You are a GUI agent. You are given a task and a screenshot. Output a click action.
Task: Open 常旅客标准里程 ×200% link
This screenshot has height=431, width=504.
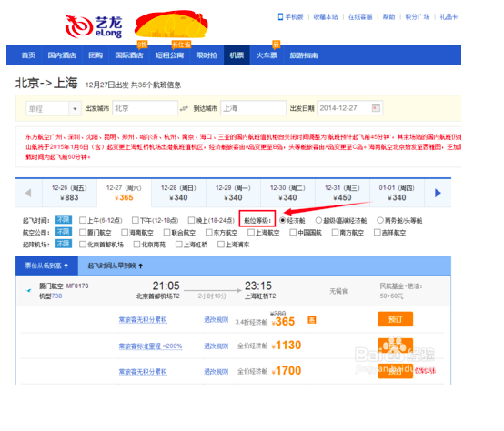pyautogui.click(x=150, y=346)
